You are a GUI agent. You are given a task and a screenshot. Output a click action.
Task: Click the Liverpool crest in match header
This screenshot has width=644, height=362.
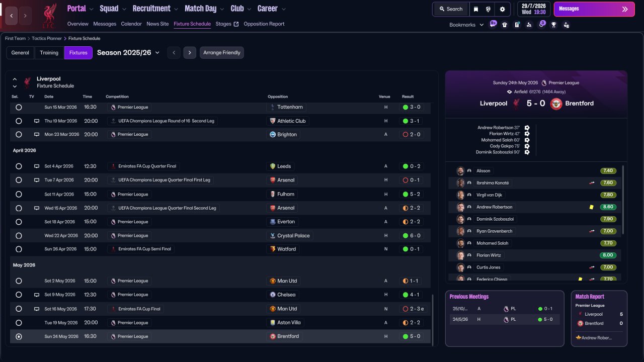pos(516,104)
